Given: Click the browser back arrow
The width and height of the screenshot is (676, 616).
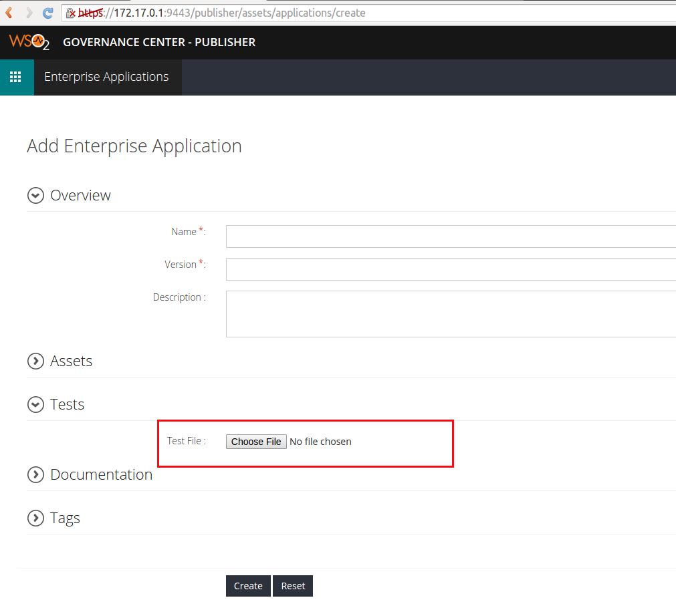Looking at the screenshot, I should [9, 13].
